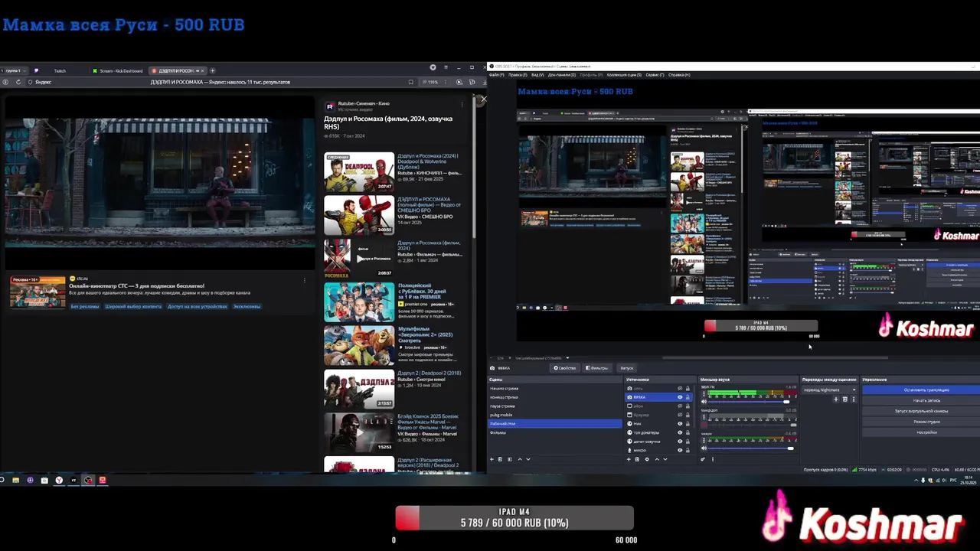The image size is (980, 551).
Task: Toggle visibility of микро source
Action: click(680, 450)
